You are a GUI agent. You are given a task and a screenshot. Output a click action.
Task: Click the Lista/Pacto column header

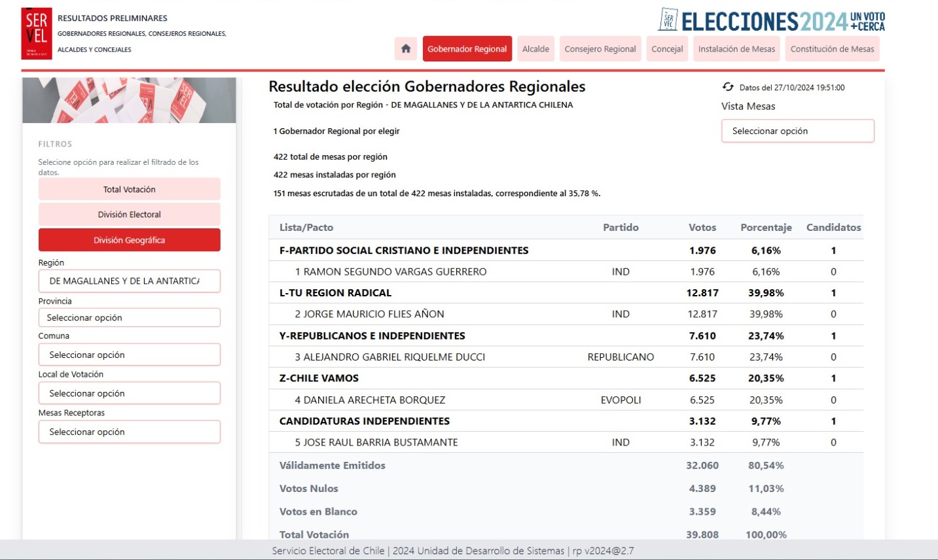[306, 228]
